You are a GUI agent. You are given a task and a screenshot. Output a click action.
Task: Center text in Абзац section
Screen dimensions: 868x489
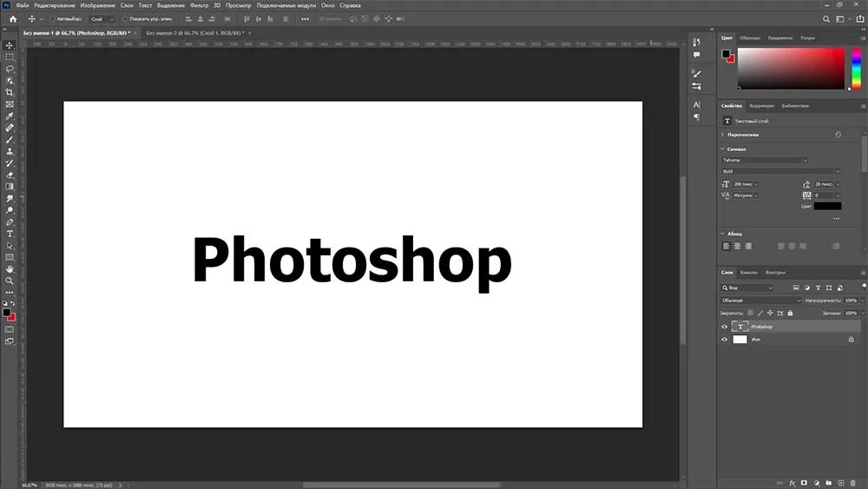(x=737, y=247)
